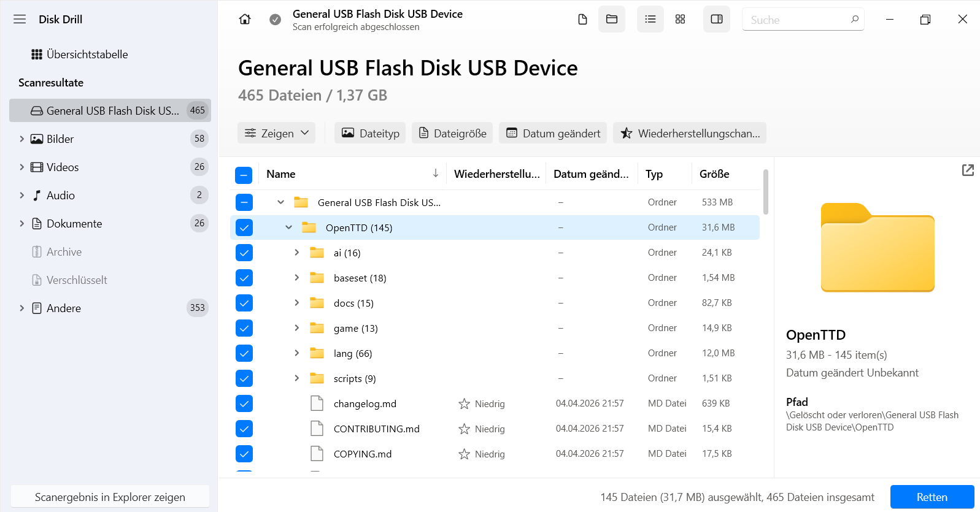Open preview in external window icon
Screen dimensions: 980x512
click(x=968, y=170)
